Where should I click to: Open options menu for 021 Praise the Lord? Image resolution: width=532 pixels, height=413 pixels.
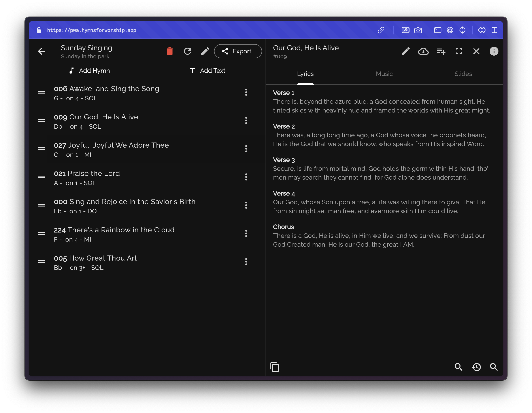246,177
